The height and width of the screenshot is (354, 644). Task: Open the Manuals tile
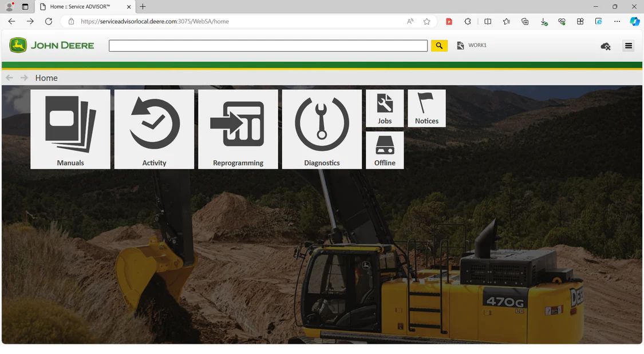[70, 129]
